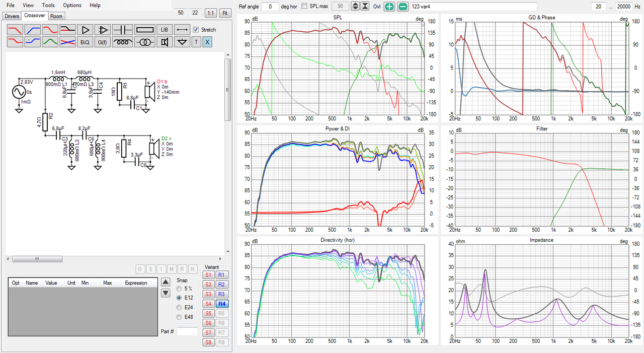Store variant with the S4 button
The height and width of the screenshot is (353, 644).
point(208,304)
